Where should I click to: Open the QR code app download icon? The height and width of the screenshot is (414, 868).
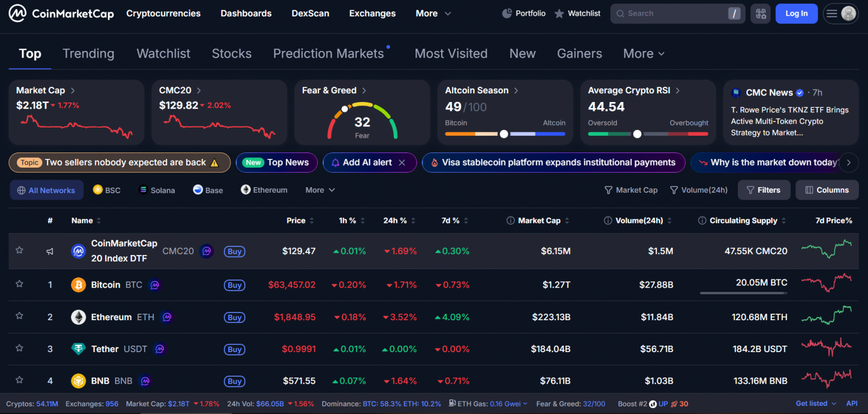click(x=761, y=14)
